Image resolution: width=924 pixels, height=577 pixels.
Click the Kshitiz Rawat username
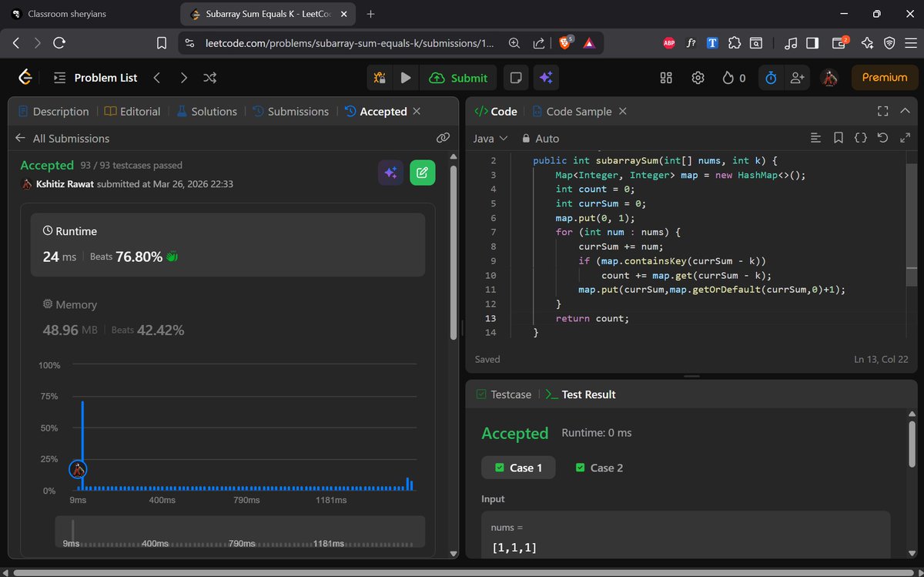click(x=65, y=184)
